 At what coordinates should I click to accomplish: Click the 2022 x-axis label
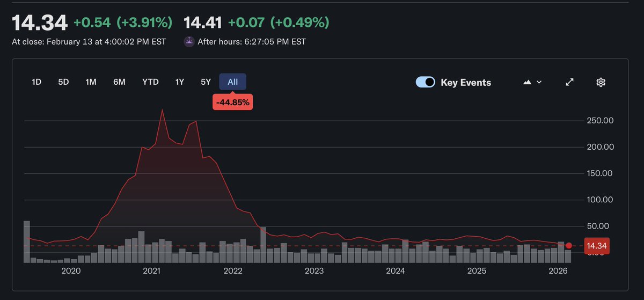click(x=233, y=271)
